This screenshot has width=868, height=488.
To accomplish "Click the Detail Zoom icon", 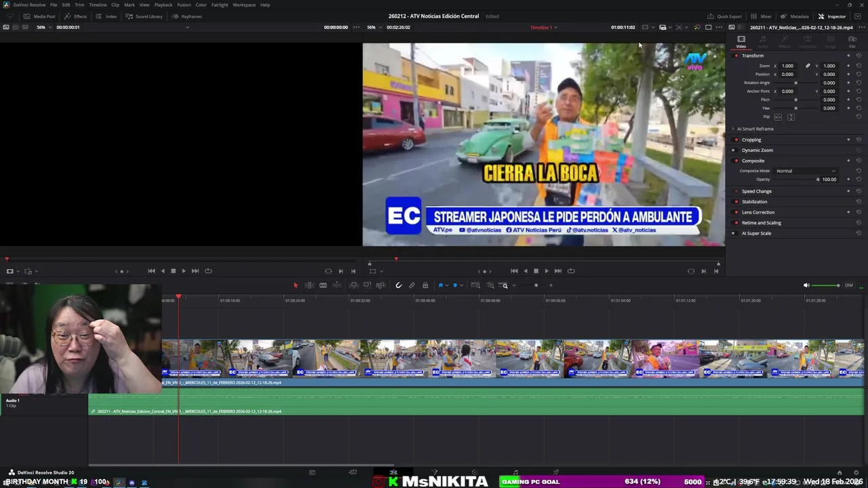I will coord(490,285).
